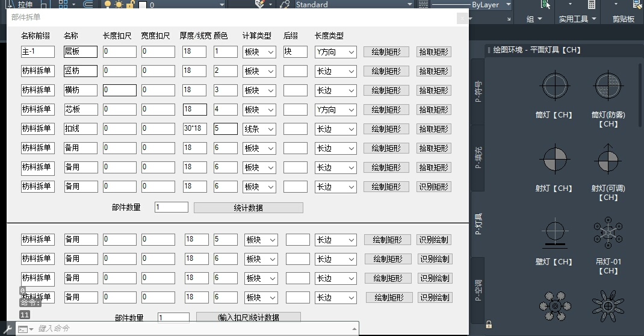Click the (输入扣尺)统计数据 button
The height and width of the screenshot is (336, 644).
[249, 317]
